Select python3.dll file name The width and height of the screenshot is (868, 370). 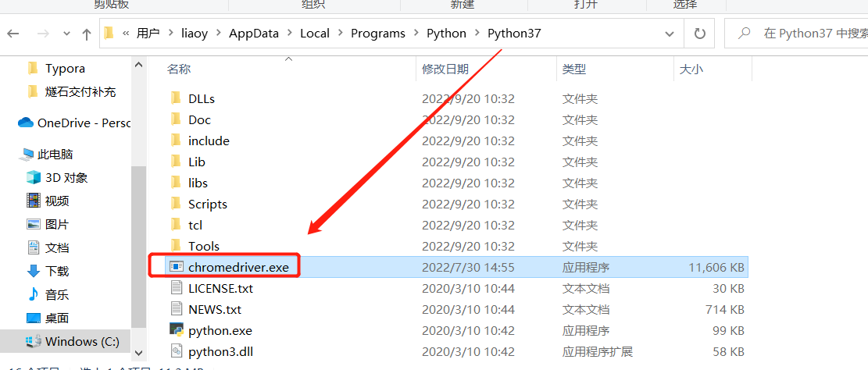pyautogui.click(x=221, y=352)
